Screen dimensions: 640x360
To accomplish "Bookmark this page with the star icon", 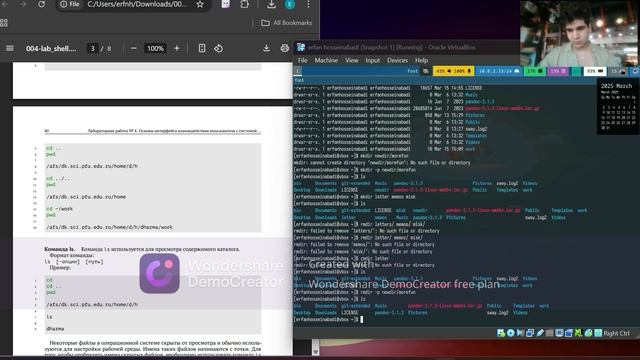I will point(200,4).
